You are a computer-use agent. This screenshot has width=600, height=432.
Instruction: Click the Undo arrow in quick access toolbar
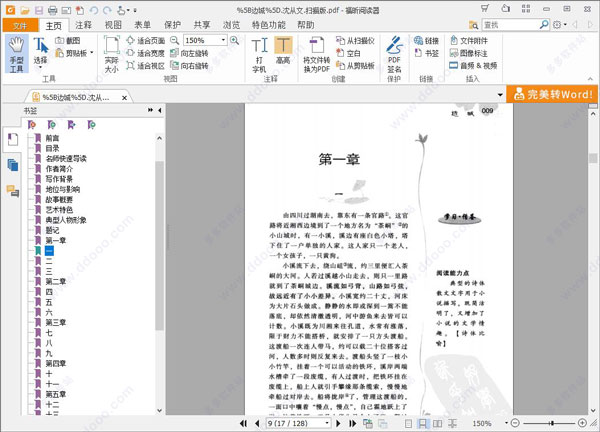click(x=94, y=10)
